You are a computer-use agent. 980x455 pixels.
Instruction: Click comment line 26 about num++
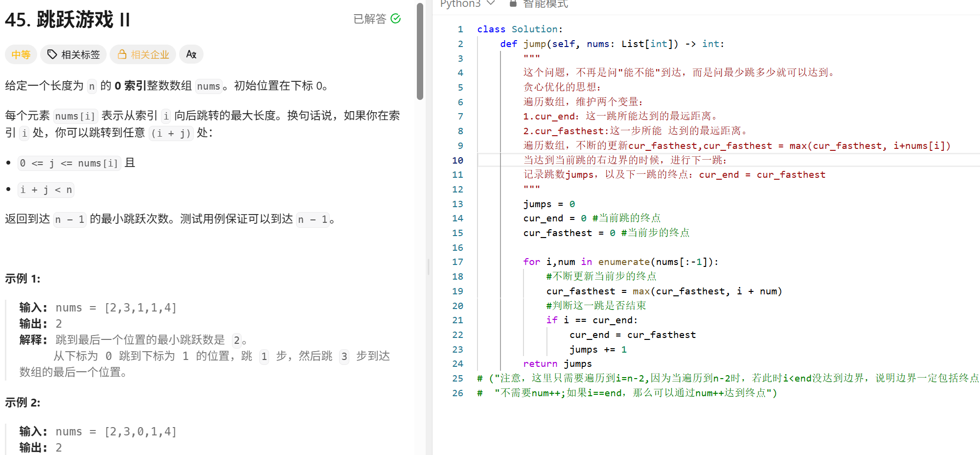tap(627, 393)
